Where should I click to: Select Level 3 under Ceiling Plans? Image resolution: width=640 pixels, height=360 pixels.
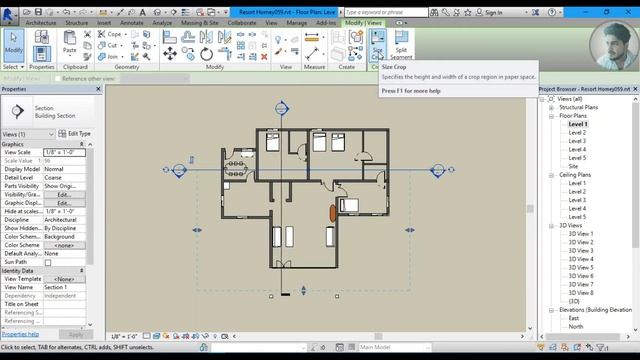click(x=577, y=200)
